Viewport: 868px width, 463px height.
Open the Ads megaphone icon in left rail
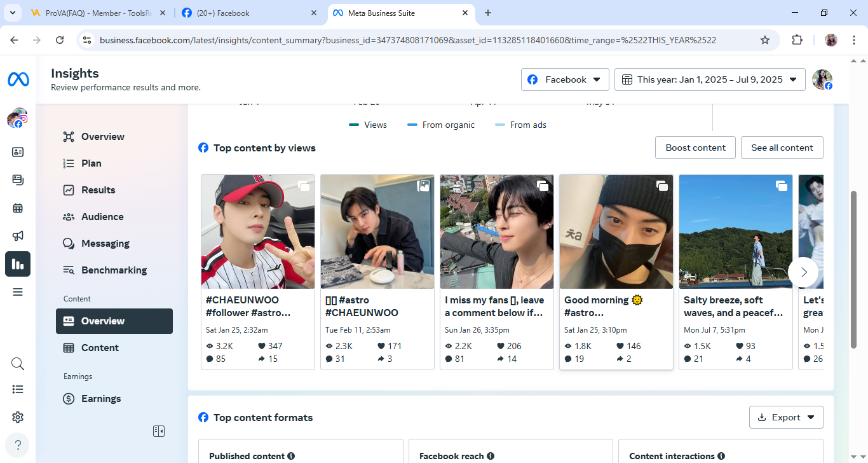click(x=18, y=236)
